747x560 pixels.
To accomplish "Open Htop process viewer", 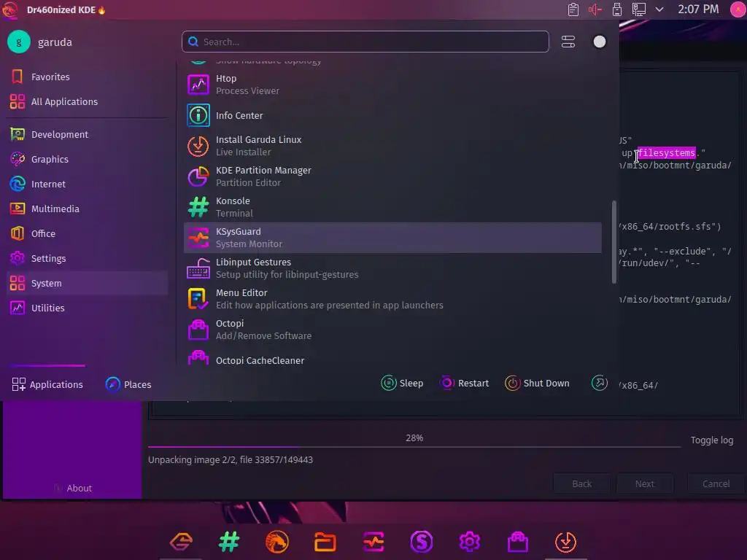I will tap(392, 85).
